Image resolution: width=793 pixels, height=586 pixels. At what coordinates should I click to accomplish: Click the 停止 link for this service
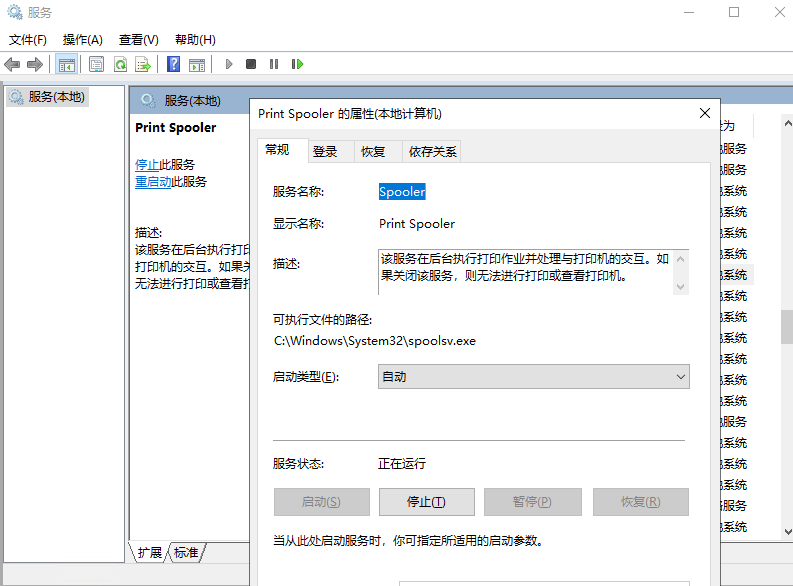147,165
